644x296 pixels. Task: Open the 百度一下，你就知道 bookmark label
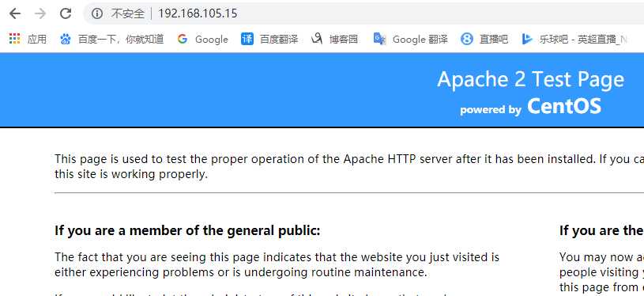click(121, 39)
